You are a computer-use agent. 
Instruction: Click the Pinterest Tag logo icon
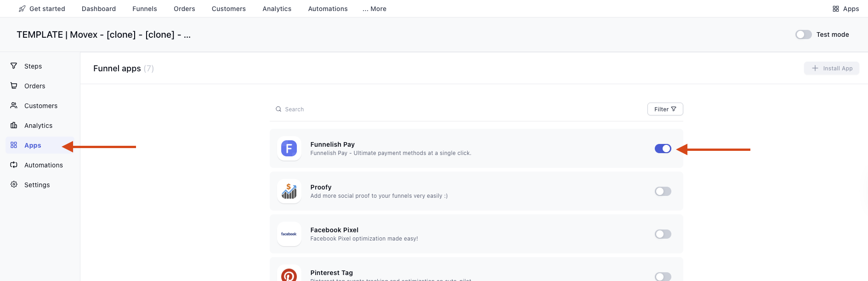tap(289, 275)
